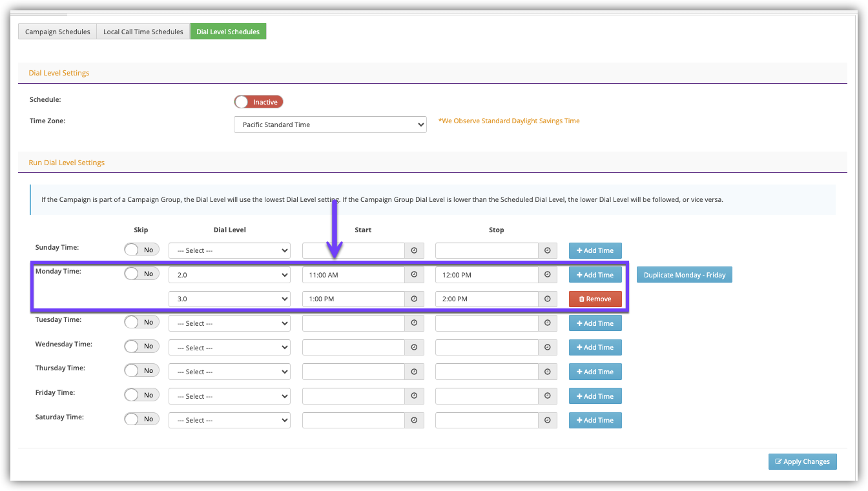Screen dimensions: 868x491
Task: Open the Time Zone dropdown
Action: pos(329,125)
